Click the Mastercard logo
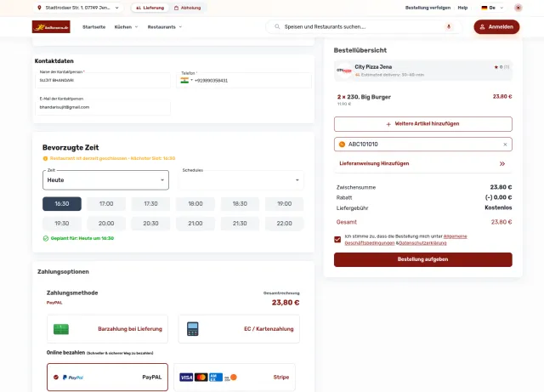The image size is (544, 392). 201,377
